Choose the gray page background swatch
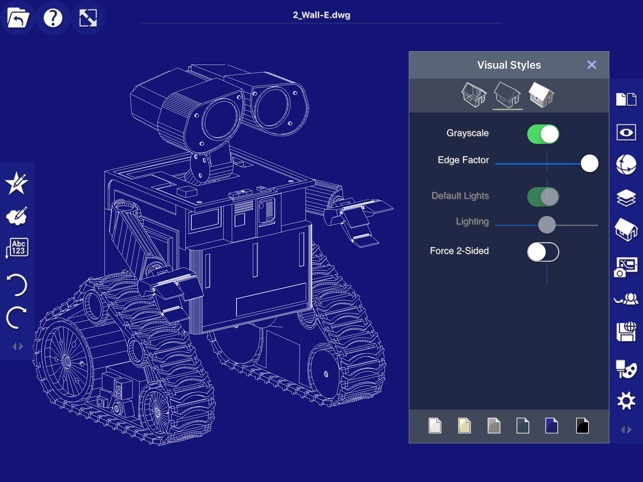 tap(494, 426)
